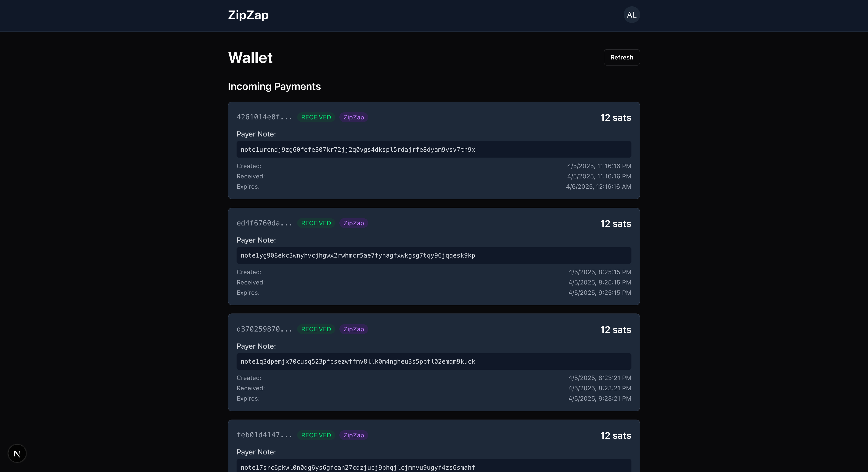Select payer note starting note1q3dpemjx70
The height and width of the screenshot is (472, 868).
tap(357, 361)
